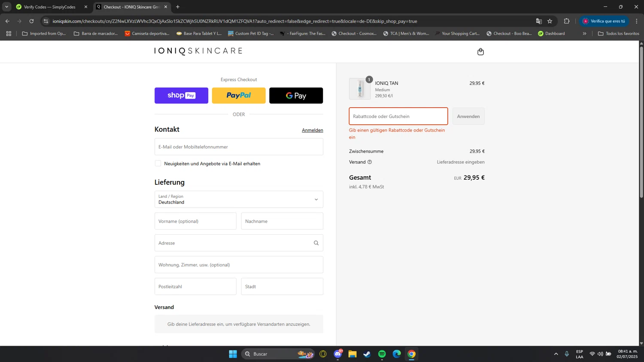
Task: Open Todos los favoritos folder
Action: pos(619,33)
